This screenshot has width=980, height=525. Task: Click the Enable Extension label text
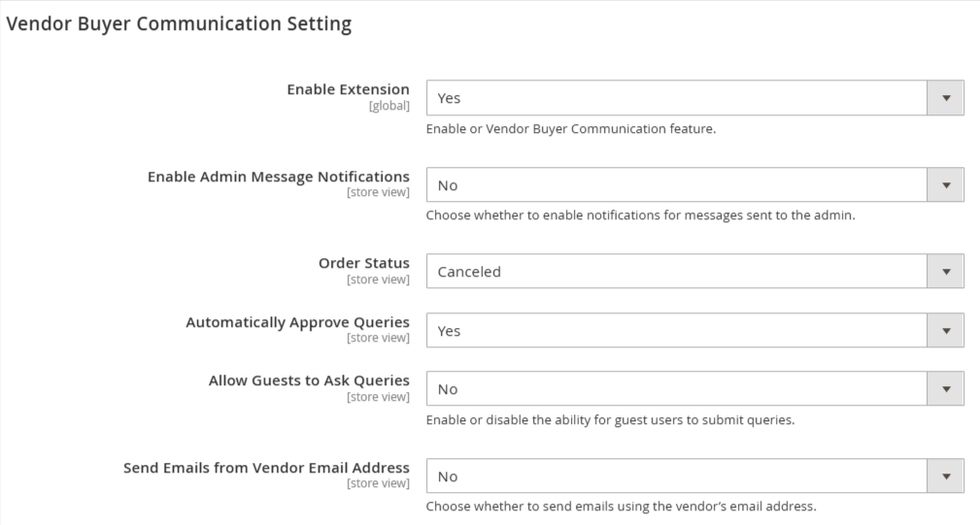click(348, 90)
